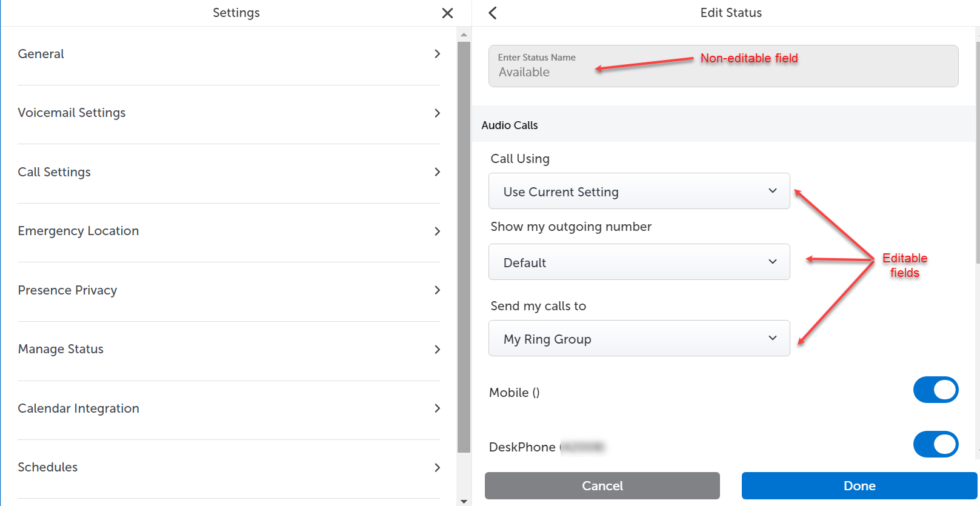Disable the DeskPhone toggle
This screenshot has height=506, width=980.
click(936, 444)
